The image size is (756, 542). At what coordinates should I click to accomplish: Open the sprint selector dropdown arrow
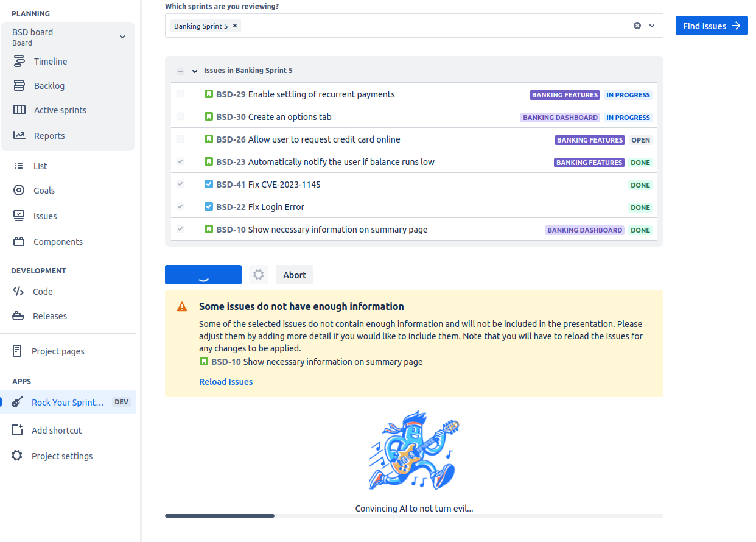652,26
